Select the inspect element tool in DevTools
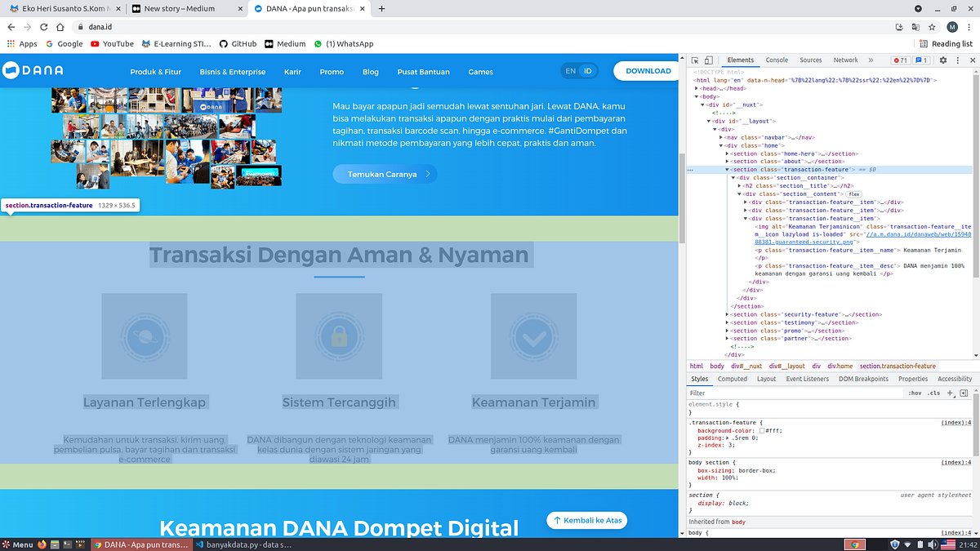Viewport: 980px width, 551px height. tap(695, 60)
